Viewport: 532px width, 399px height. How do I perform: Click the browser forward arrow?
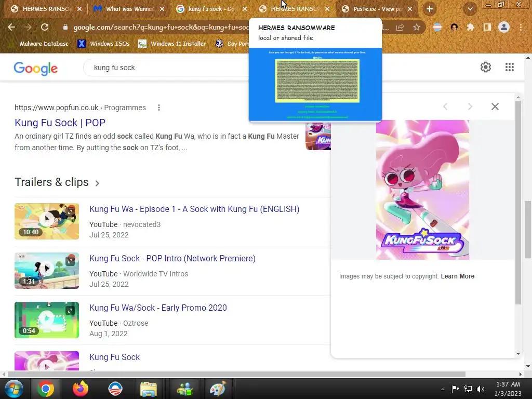(x=28, y=27)
